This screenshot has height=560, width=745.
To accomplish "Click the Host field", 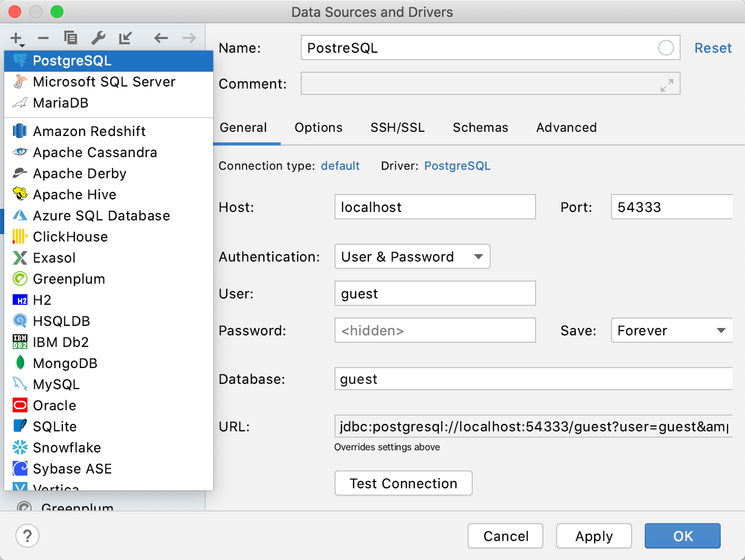I will tap(435, 207).
